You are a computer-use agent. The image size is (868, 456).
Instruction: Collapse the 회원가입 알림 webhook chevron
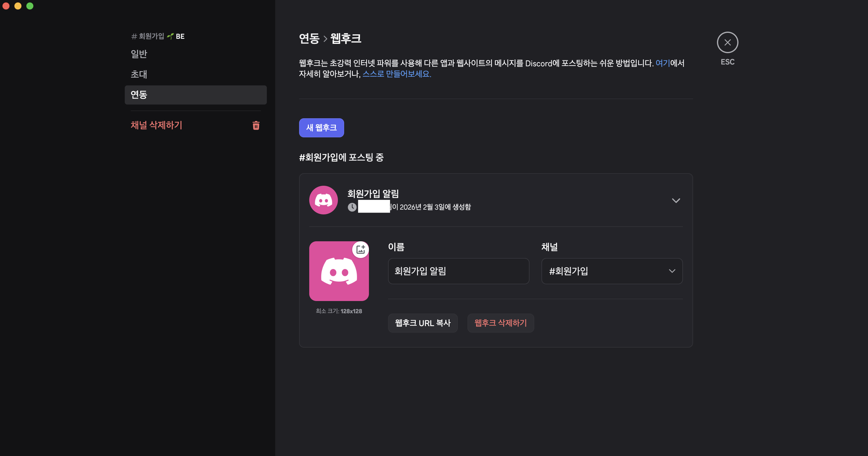coord(675,201)
